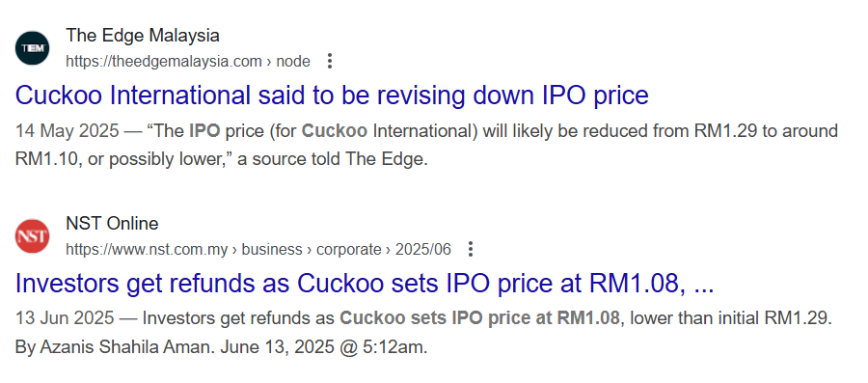Select 'corporate' breadcrumb in NST URL
This screenshot has width=868, height=383.
tap(348, 250)
